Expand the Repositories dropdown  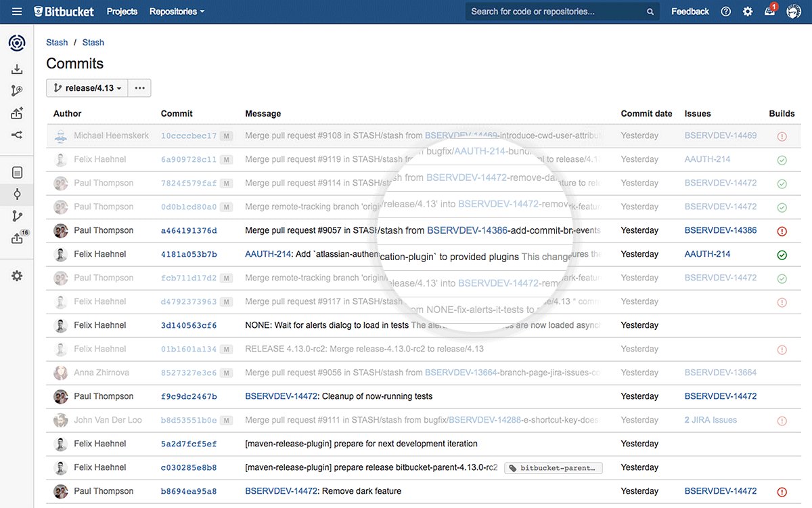point(177,12)
